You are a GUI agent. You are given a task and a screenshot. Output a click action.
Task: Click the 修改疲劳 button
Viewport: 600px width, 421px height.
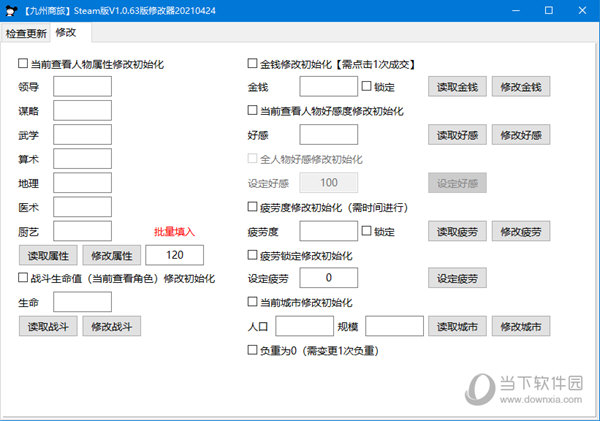pyautogui.click(x=521, y=231)
